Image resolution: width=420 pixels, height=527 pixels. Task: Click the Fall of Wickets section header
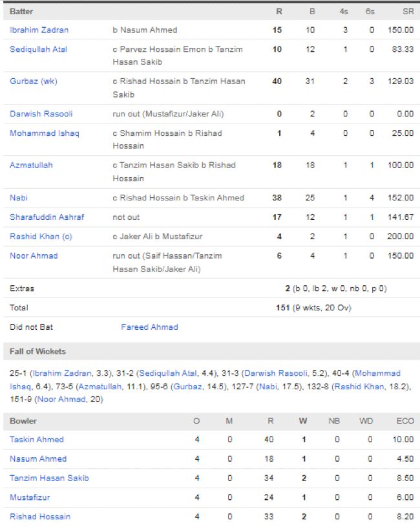(x=37, y=352)
